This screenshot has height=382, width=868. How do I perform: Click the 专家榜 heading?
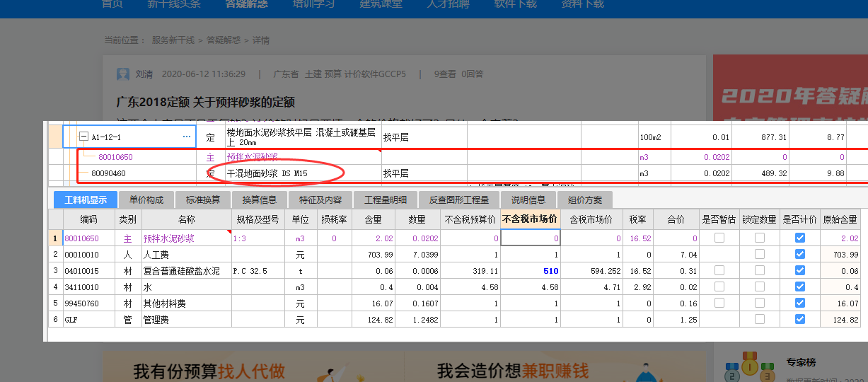point(801,361)
